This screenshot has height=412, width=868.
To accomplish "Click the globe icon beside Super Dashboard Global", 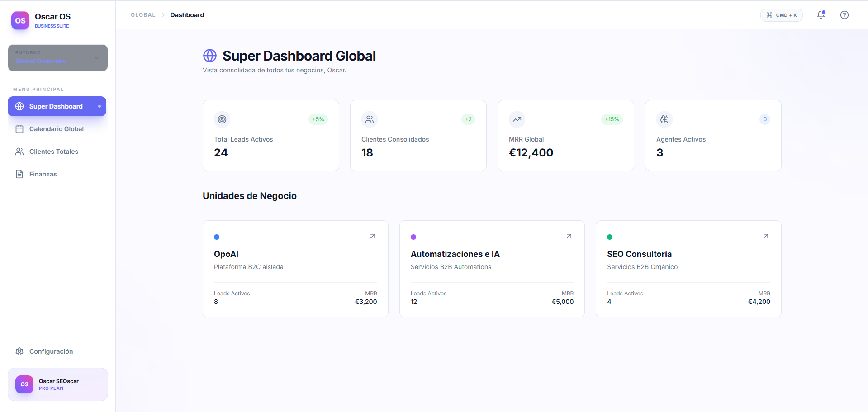I will pyautogui.click(x=210, y=56).
